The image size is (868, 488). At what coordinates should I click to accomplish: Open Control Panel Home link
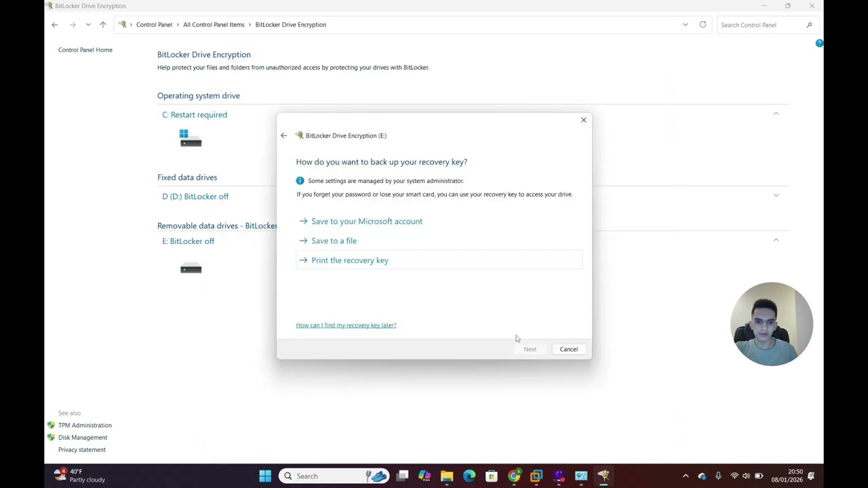[x=85, y=49]
